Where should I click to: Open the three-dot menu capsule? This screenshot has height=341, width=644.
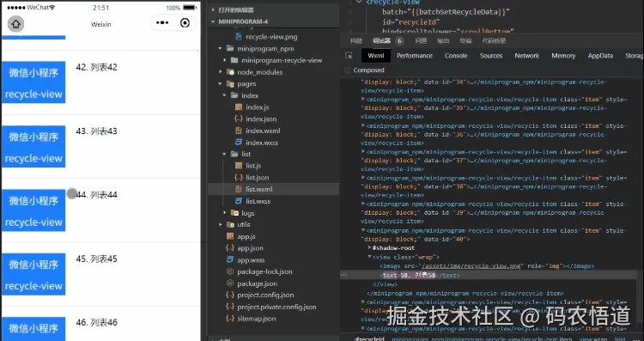162,22
